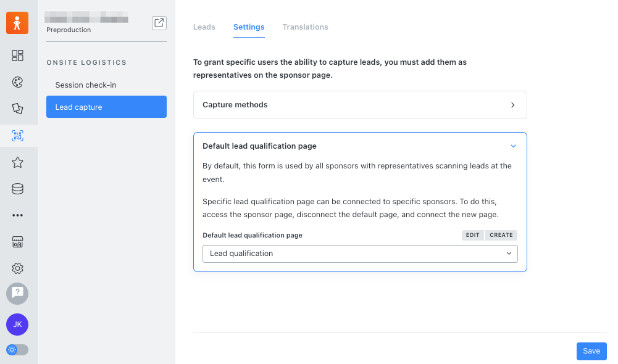Open the dashboard grid icon
The width and height of the screenshot is (618, 364).
pos(17,56)
